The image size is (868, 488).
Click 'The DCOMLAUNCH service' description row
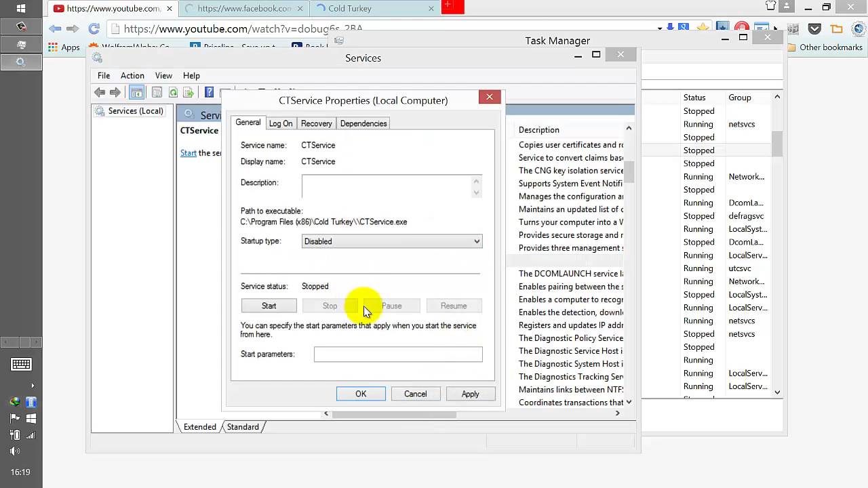click(x=571, y=274)
